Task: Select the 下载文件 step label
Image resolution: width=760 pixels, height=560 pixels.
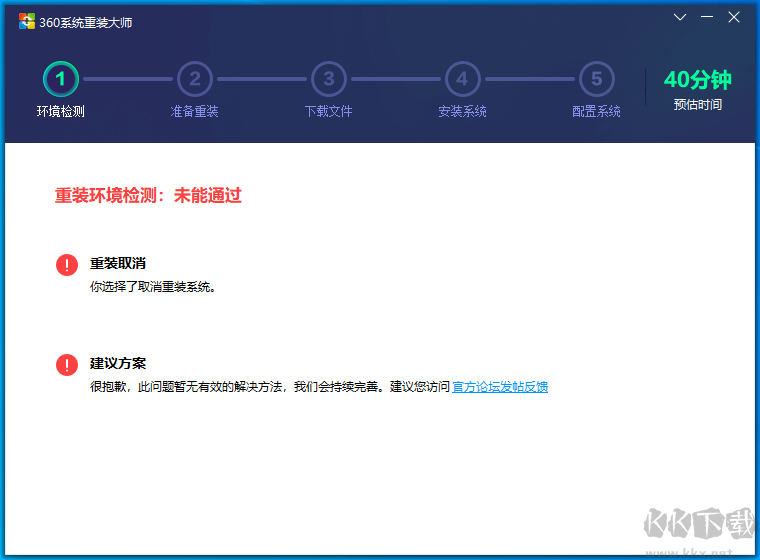Action: click(328, 112)
